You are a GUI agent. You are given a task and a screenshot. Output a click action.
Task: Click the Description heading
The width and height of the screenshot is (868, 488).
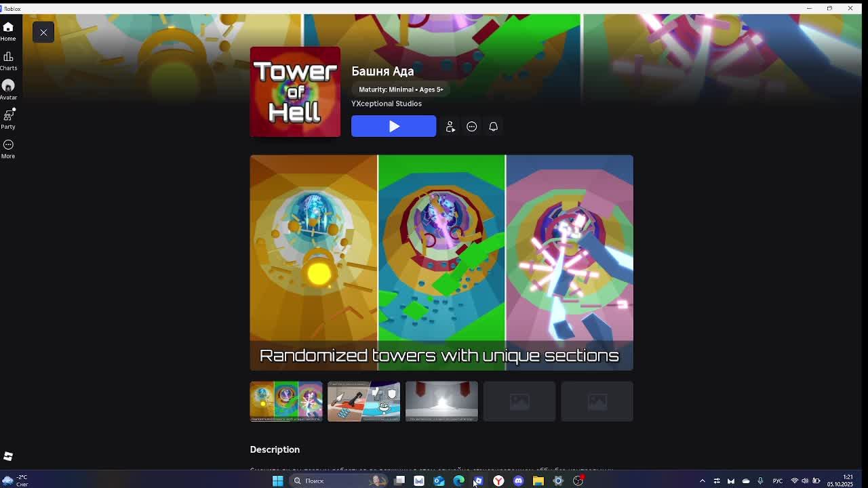pyautogui.click(x=275, y=449)
